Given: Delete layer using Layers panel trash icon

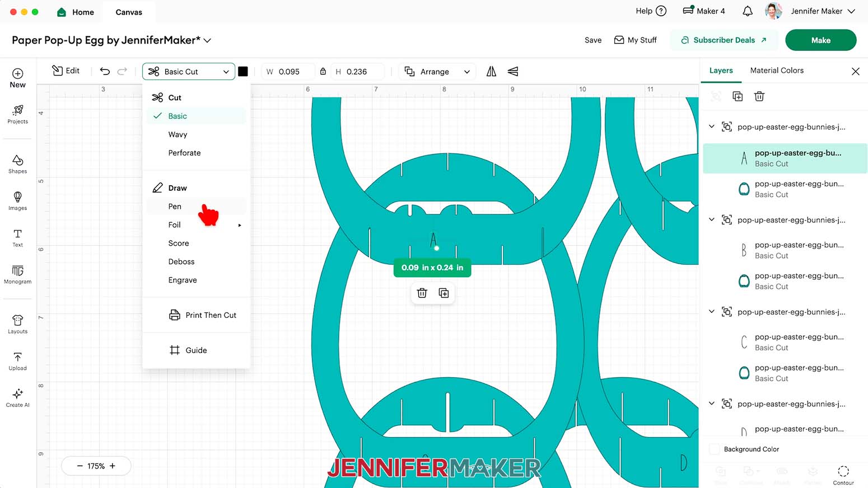Looking at the screenshot, I should click(x=759, y=96).
